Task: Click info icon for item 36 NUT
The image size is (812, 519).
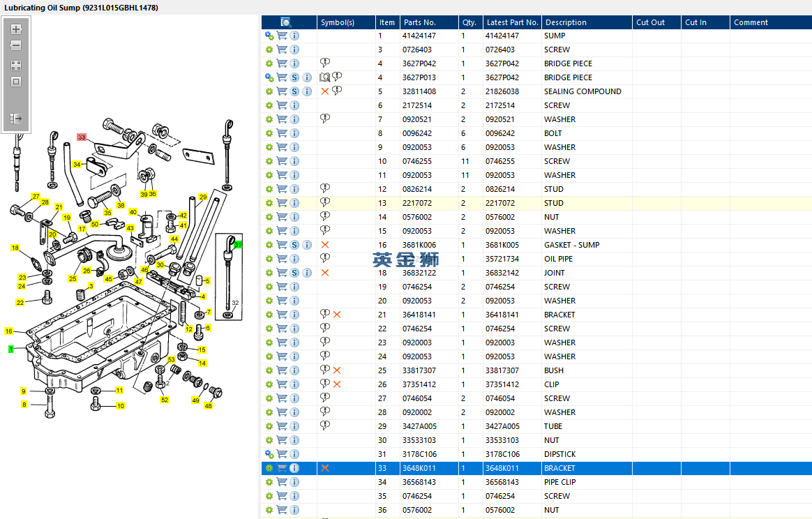Action: pyautogui.click(x=294, y=510)
